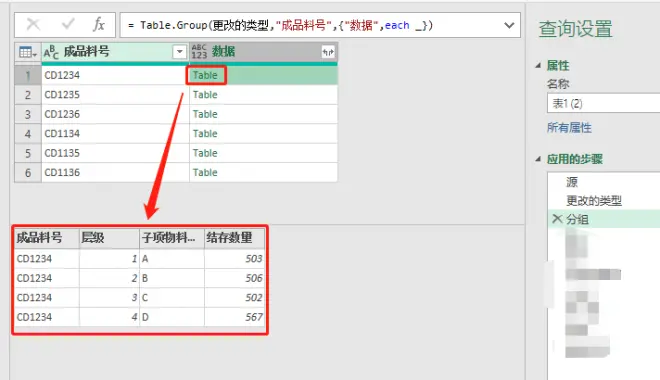
Task: Open the table options icon in the header corner
Action: click(28, 52)
